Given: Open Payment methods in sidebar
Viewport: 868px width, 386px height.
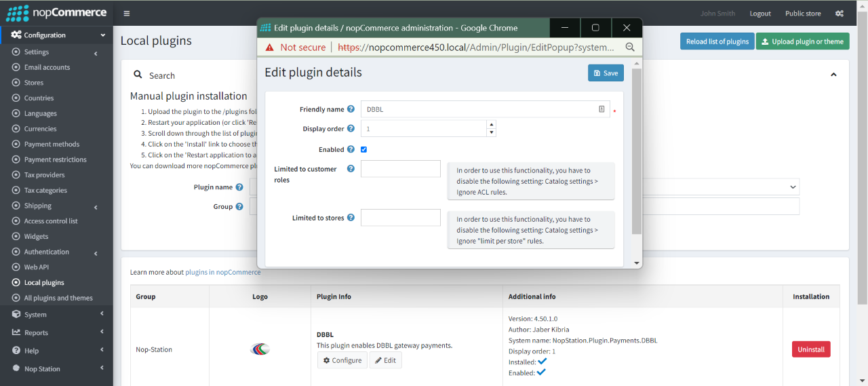Looking at the screenshot, I should 52,144.
